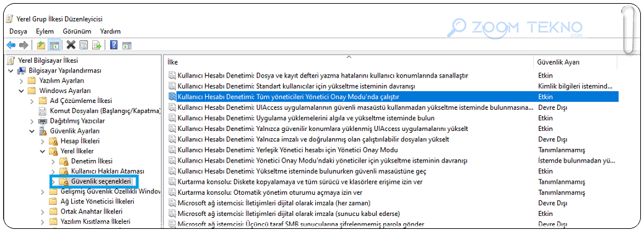
Task: Toggle the Show/Hide Console Tree icon
Action: (54, 45)
